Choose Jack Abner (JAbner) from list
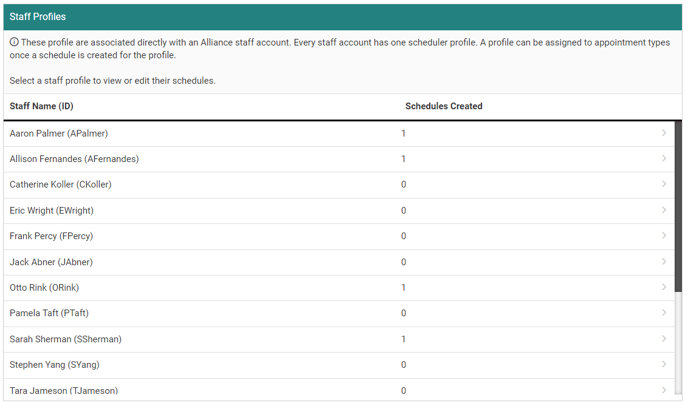The height and width of the screenshot is (403, 688). [51, 262]
